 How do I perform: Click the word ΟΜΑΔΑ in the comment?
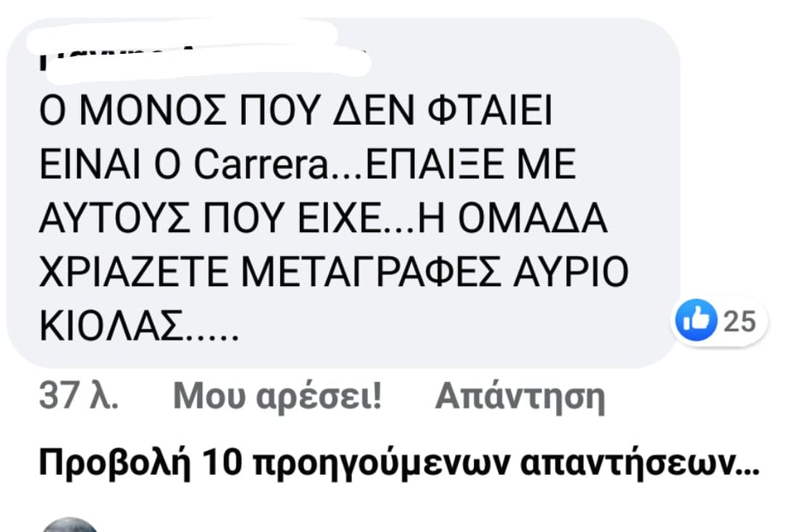pyautogui.click(x=532, y=219)
